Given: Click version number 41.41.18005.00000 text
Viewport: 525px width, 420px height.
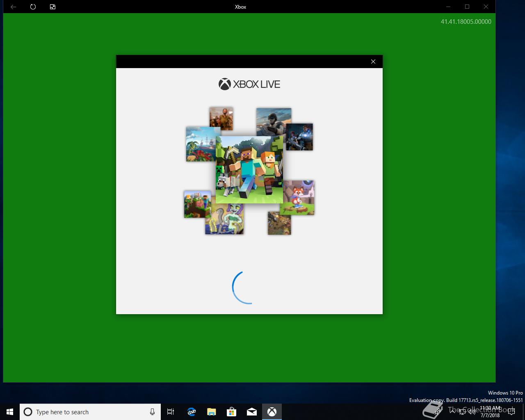Looking at the screenshot, I should click(466, 22).
